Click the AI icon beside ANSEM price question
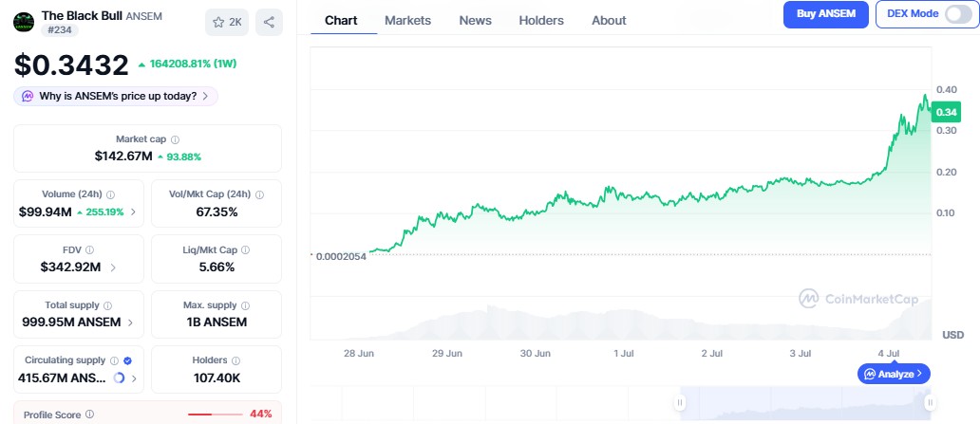The image size is (980, 424). coord(28,96)
